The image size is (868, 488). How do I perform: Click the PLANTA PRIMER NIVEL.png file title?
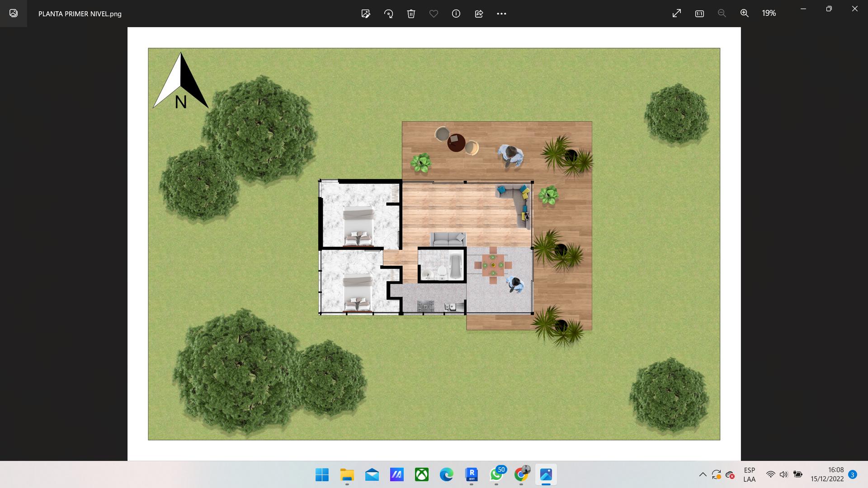coord(80,14)
